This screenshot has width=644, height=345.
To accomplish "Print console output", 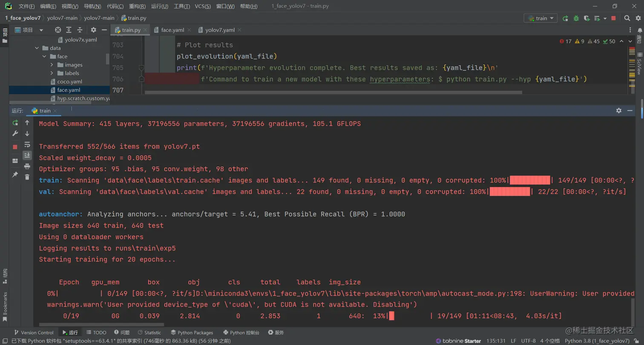I will click(27, 166).
